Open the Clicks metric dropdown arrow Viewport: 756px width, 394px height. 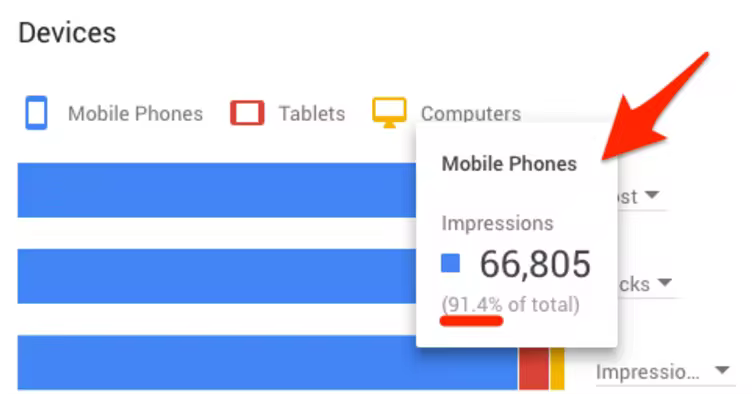click(x=665, y=282)
